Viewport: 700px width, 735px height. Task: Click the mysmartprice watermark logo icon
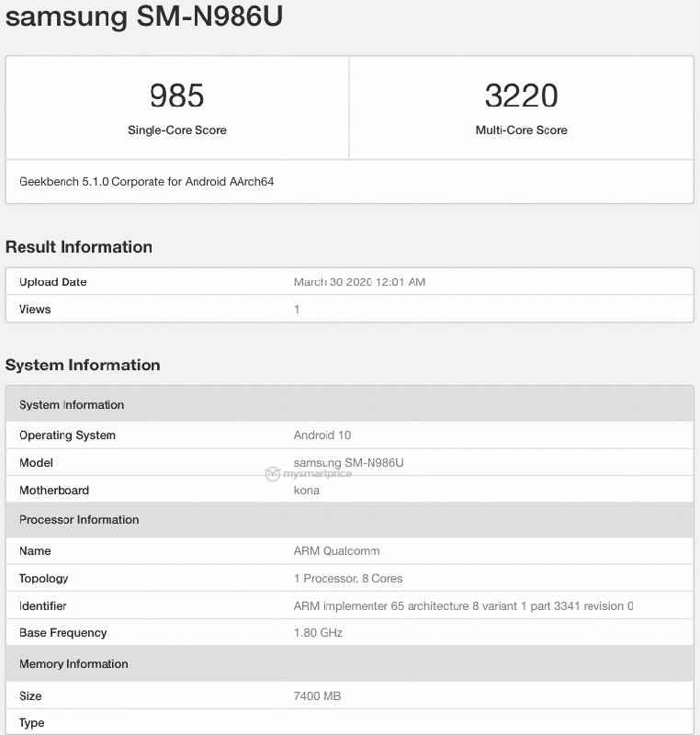272,475
